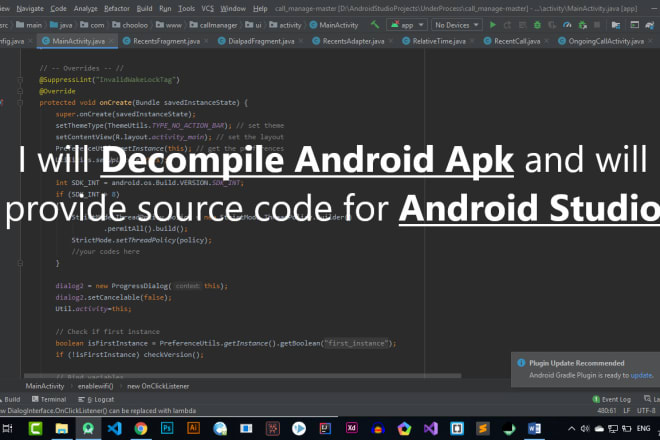Click MainActivity class in navigation bar
The width and height of the screenshot is (660, 440).
(x=334, y=25)
